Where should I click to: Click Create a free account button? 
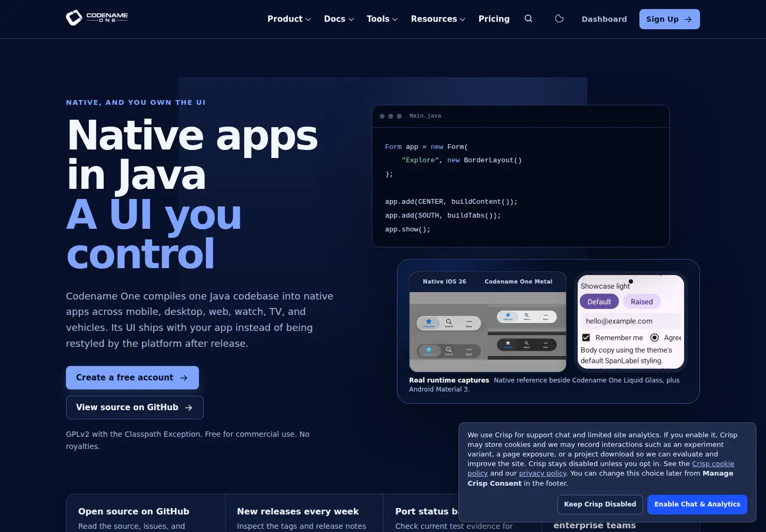coord(132,378)
